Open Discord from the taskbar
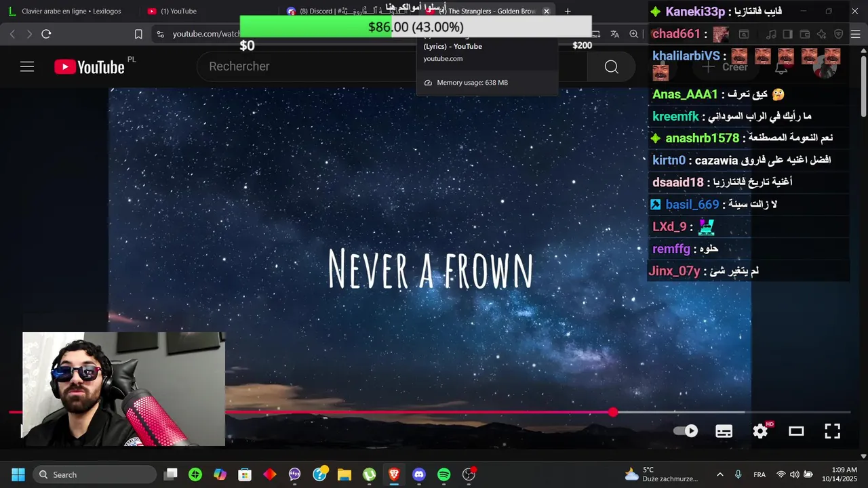 (x=419, y=474)
